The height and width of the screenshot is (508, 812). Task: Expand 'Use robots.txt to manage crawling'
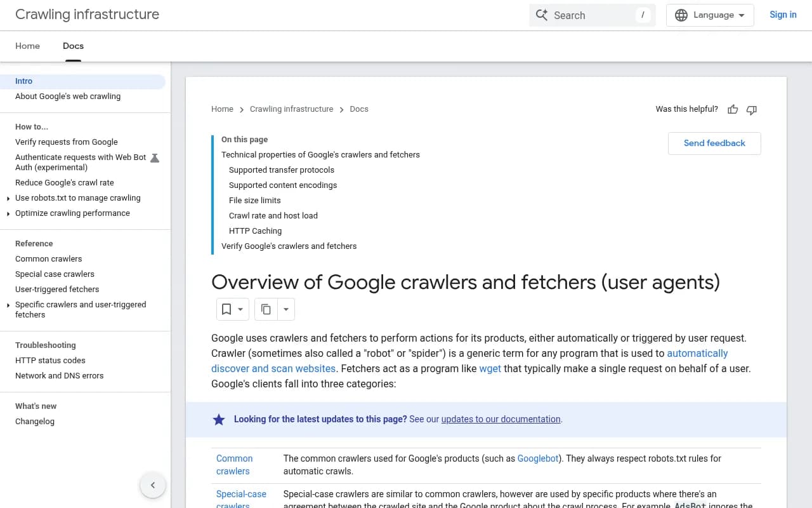[8, 198]
